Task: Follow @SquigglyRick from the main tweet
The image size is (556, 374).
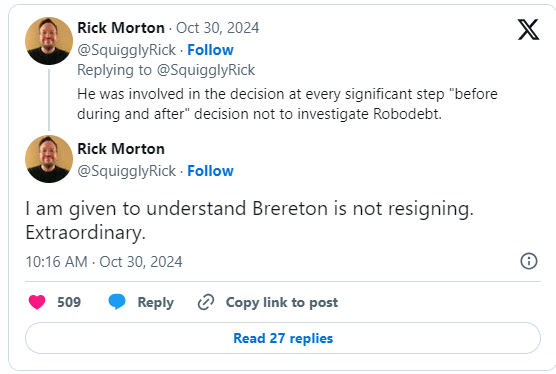Action: (210, 171)
